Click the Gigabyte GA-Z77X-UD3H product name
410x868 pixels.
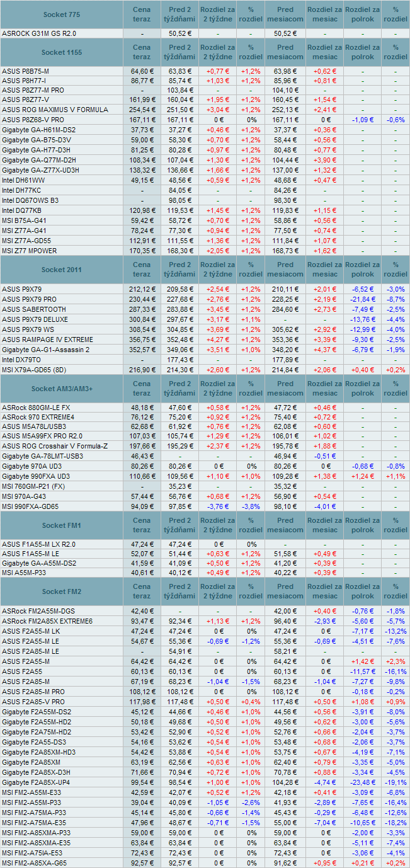tap(40, 170)
